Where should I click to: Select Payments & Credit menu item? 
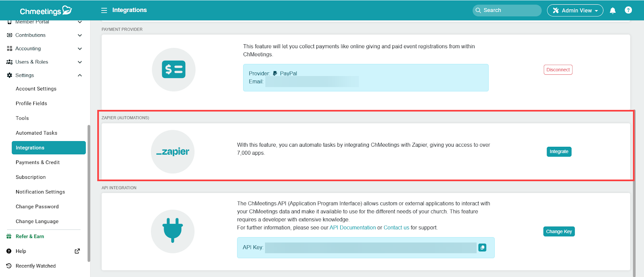click(x=37, y=162)
